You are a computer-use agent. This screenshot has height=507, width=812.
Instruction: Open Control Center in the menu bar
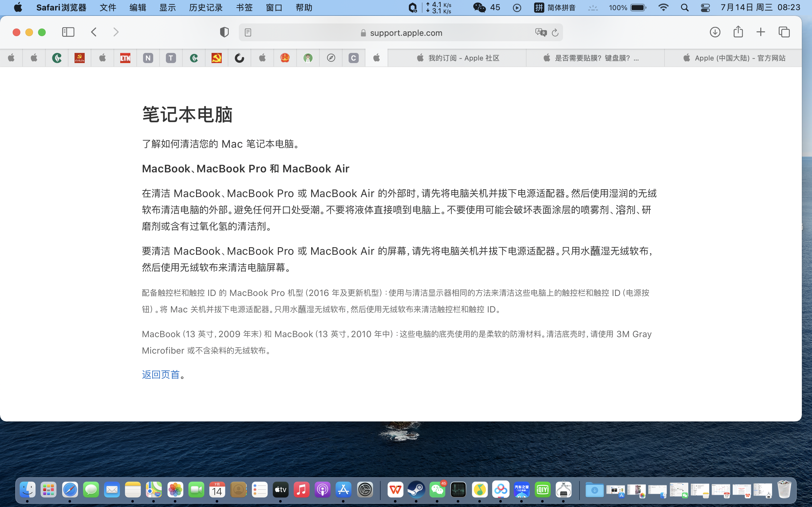(705, 8)
